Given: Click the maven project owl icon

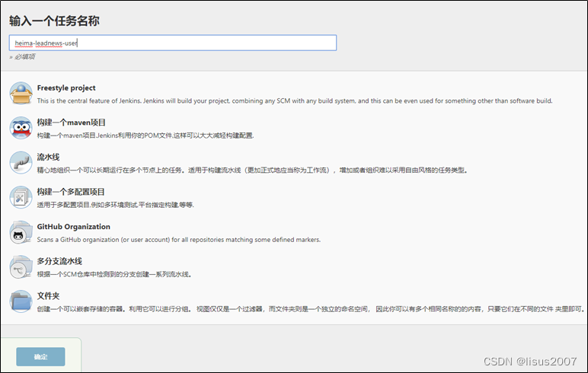Looking at the screenshot, I should [21, 128].
